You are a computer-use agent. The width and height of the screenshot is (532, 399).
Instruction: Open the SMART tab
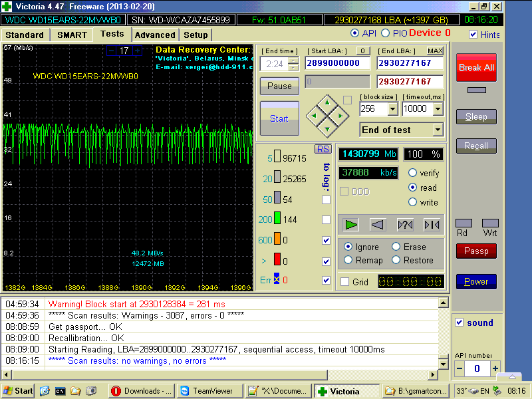coord(72,35)
